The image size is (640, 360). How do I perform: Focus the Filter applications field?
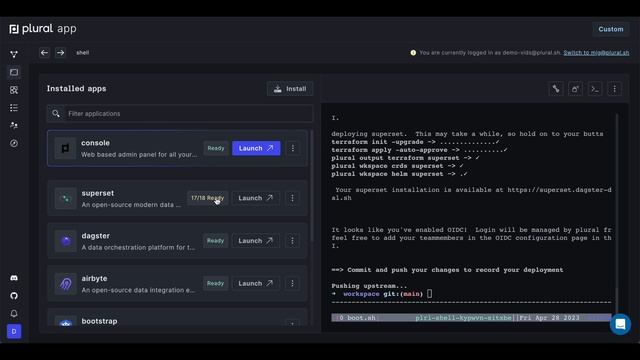click(180, 113)
